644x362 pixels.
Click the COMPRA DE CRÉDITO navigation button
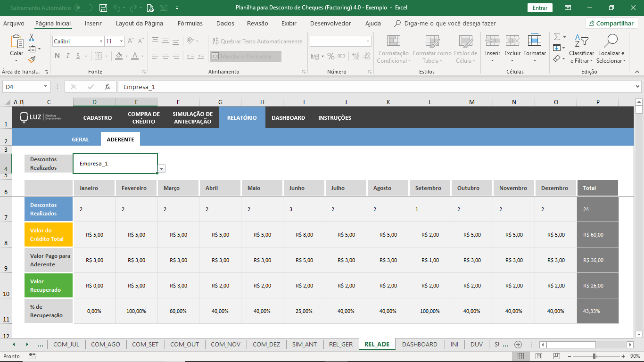point(144,118)
